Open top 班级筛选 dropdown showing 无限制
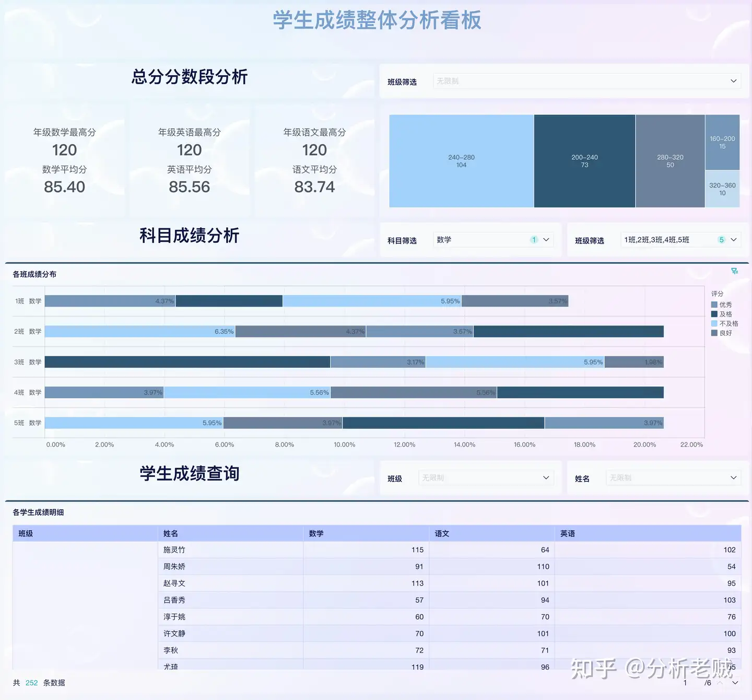 (586, 81)
